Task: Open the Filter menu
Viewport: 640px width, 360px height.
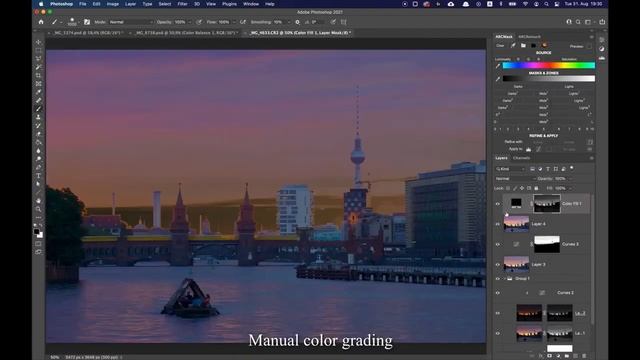Action: [182, 4]
